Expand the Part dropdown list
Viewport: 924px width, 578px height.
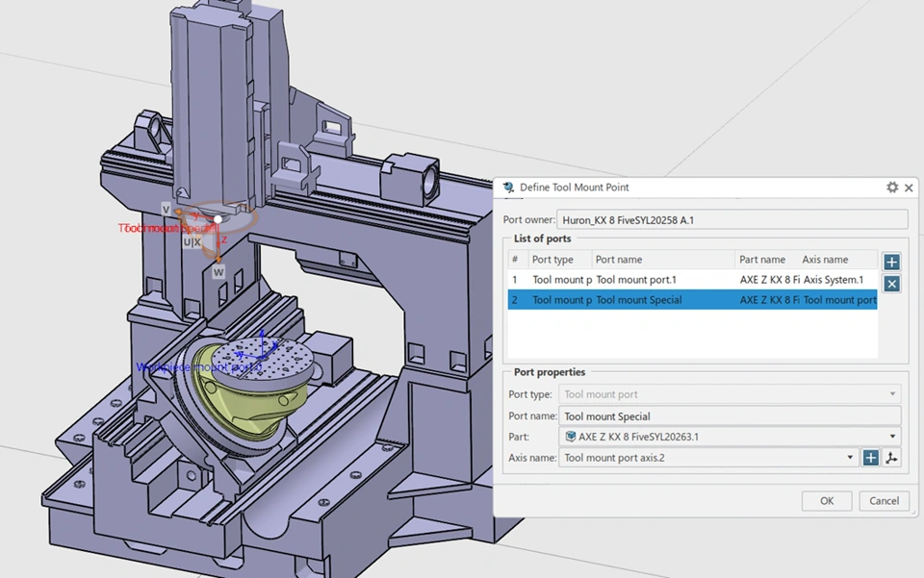[892, 437]
